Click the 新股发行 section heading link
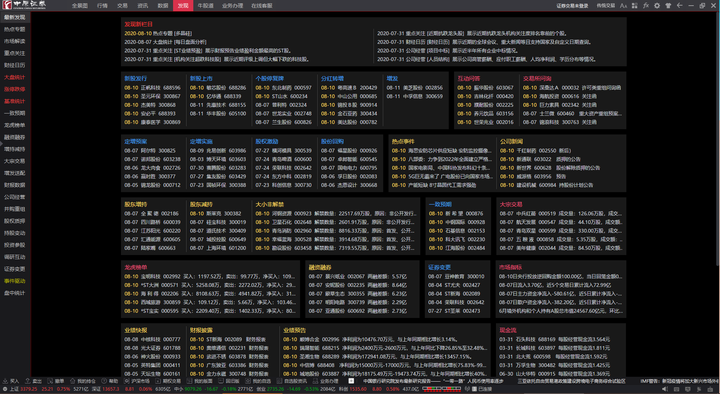Screen dimensions: 720x394 (x=135, y=79)
